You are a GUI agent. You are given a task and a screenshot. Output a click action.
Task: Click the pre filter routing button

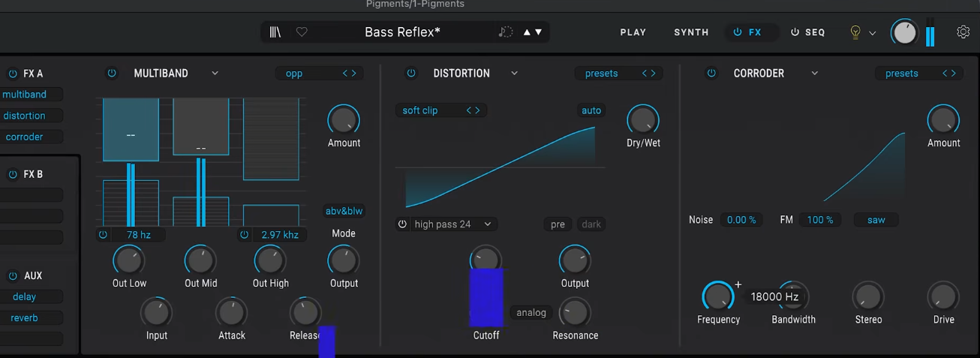point(558,224)
